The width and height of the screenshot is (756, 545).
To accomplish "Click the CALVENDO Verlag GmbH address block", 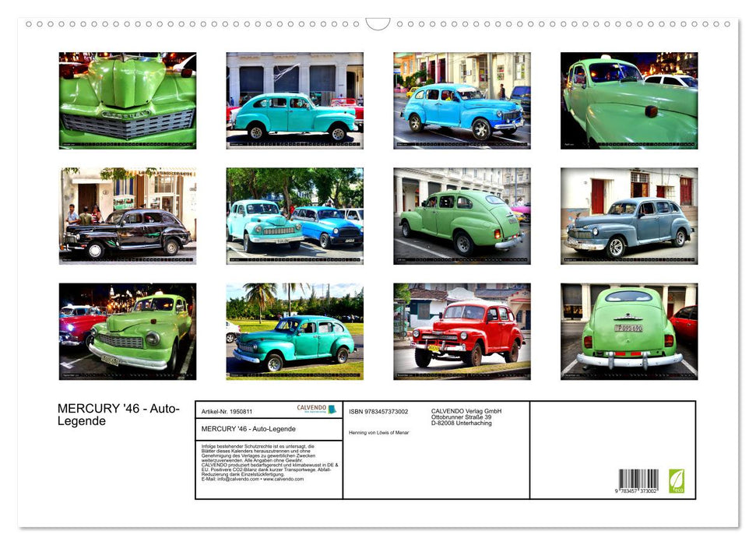I will pos(467,417).
